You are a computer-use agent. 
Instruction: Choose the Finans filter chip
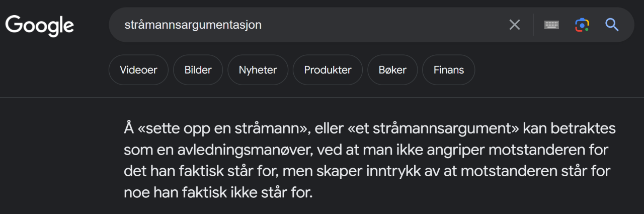click(449, 70)
